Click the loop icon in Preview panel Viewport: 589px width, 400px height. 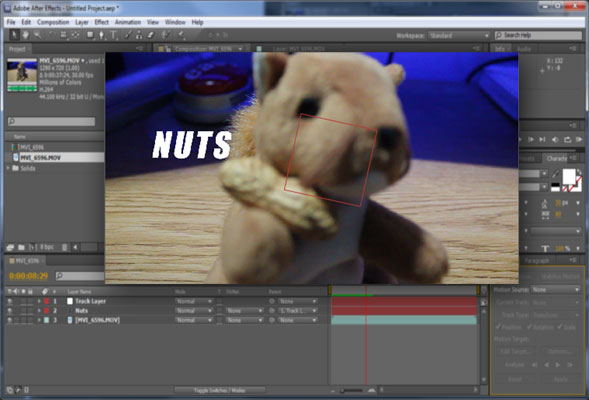click(567, 139)
